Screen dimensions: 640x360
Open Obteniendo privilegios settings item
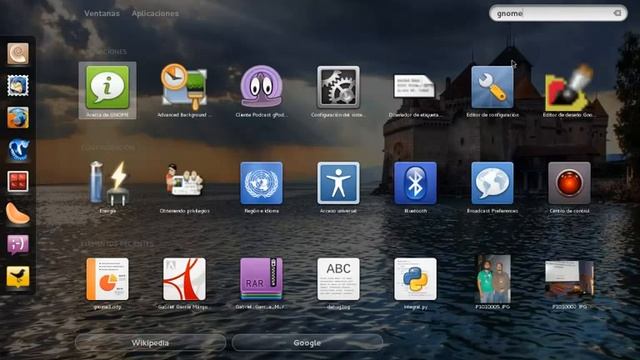pos(184,187)
